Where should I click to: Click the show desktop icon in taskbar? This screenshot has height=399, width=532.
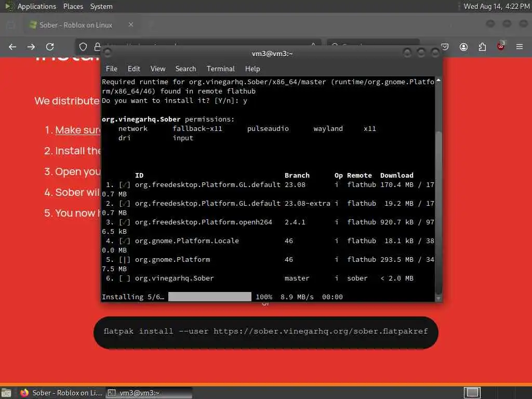pyautogui.click(x=6, y=393)
